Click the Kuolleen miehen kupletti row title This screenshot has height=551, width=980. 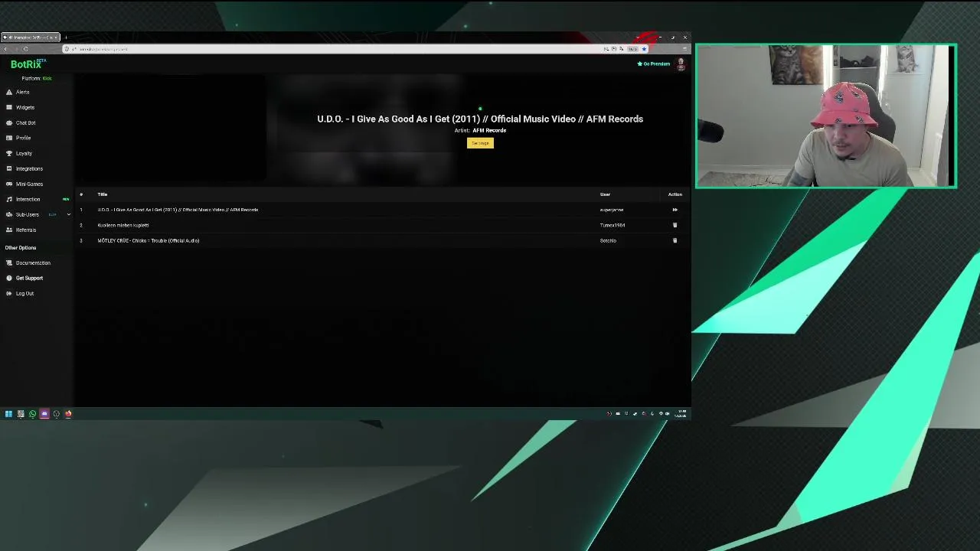[123, 225]
